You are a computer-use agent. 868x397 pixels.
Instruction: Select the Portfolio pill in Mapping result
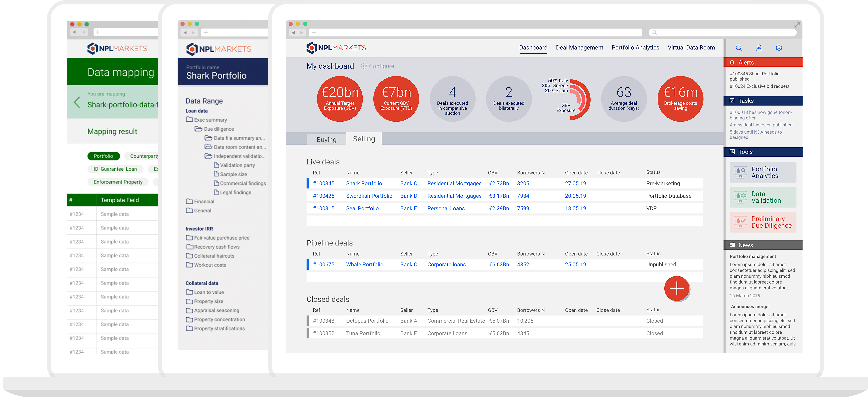(x=104, y=156)
